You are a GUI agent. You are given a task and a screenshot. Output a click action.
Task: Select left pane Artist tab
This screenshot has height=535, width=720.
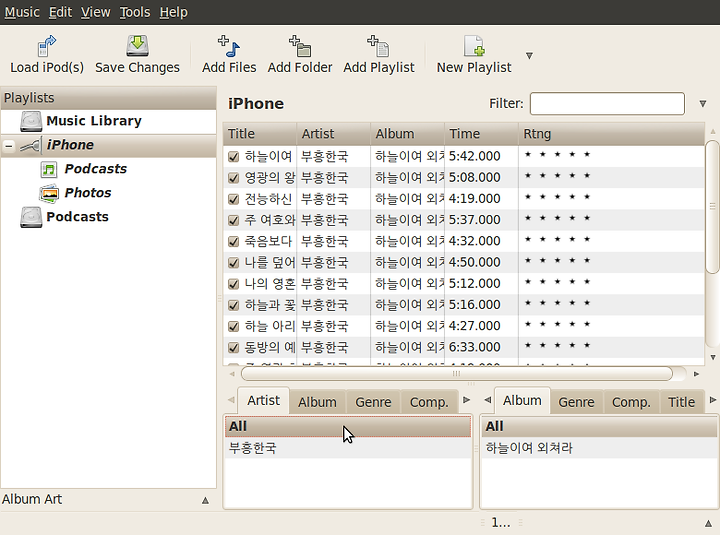[264, 400]
